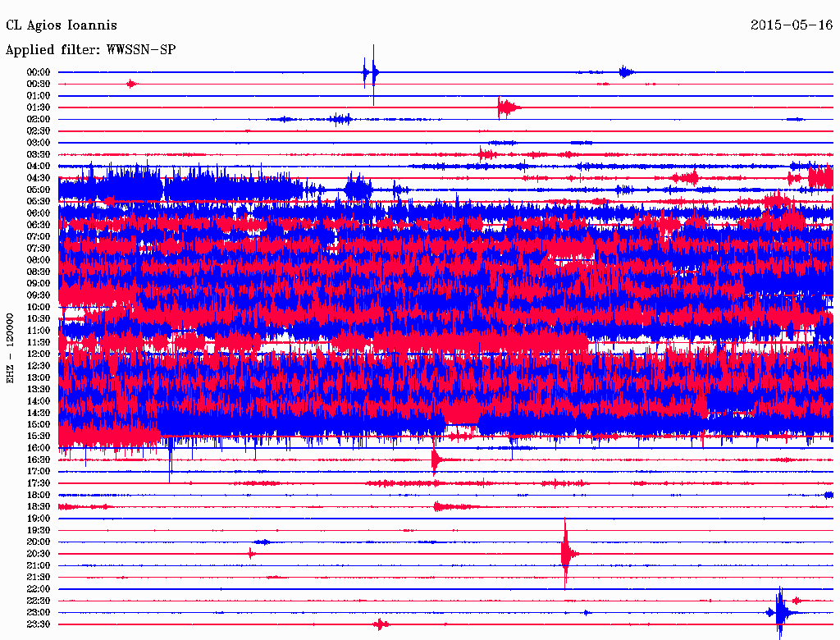Image resolution: width=840 pixels, height=640 pixels.
Task: Click the large blue event on the 23:00 trace
Action: pyautogui.click(x=780, y=612)
